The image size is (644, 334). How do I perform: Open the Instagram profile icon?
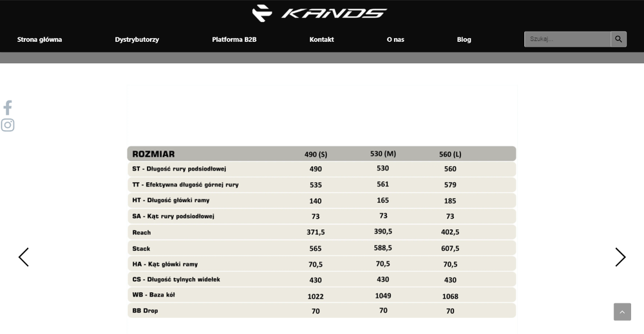click(x=8, y=125)
